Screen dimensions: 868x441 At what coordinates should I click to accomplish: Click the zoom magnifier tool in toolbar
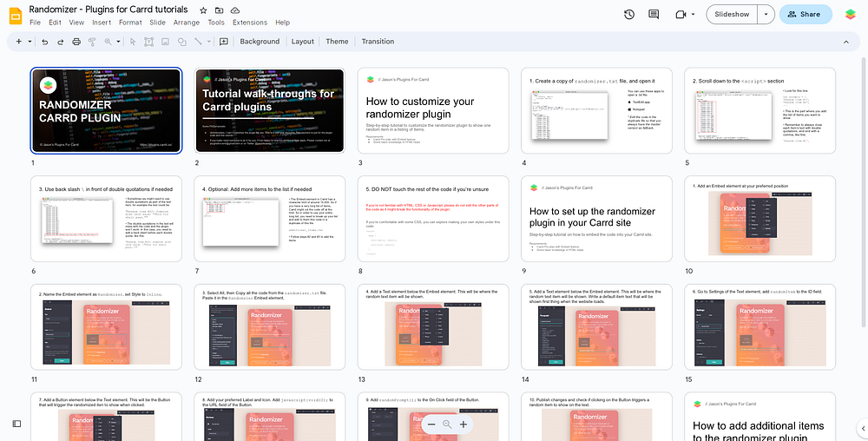pyautogui.click(x=108, y=42)
